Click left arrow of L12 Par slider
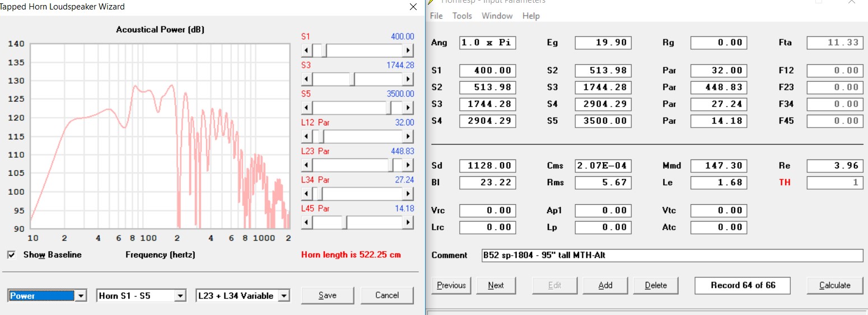Viewport: 868px width, 315px height. [306, 137]
